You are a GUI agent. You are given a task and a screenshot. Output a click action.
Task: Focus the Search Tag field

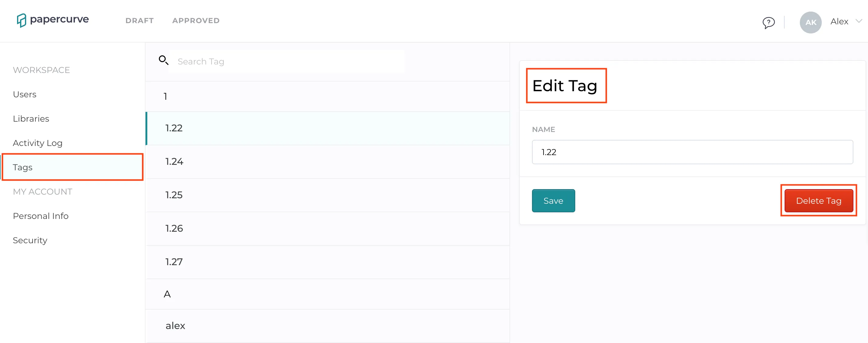(x=286, y=62)
